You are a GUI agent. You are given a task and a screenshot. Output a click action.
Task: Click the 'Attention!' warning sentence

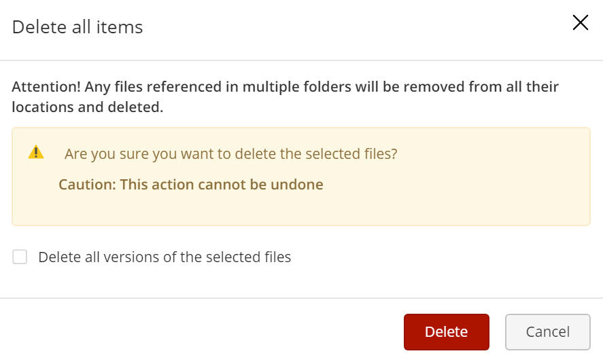tap(286, 88)
